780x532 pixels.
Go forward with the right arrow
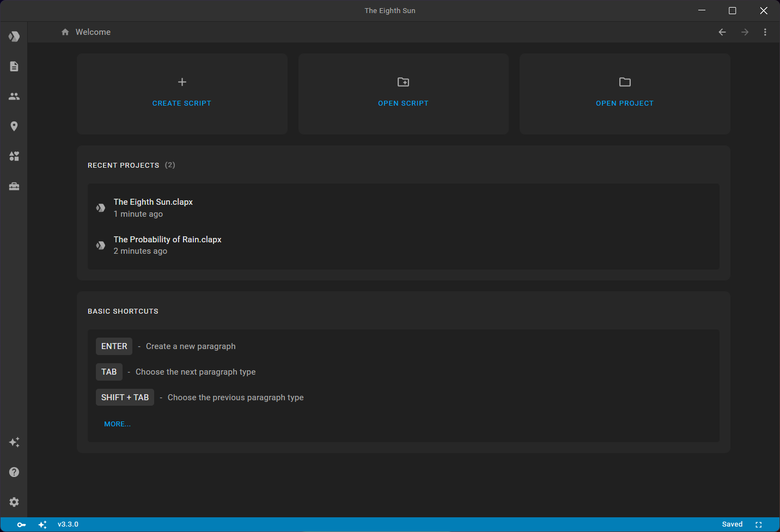click(x=745, y=32)
